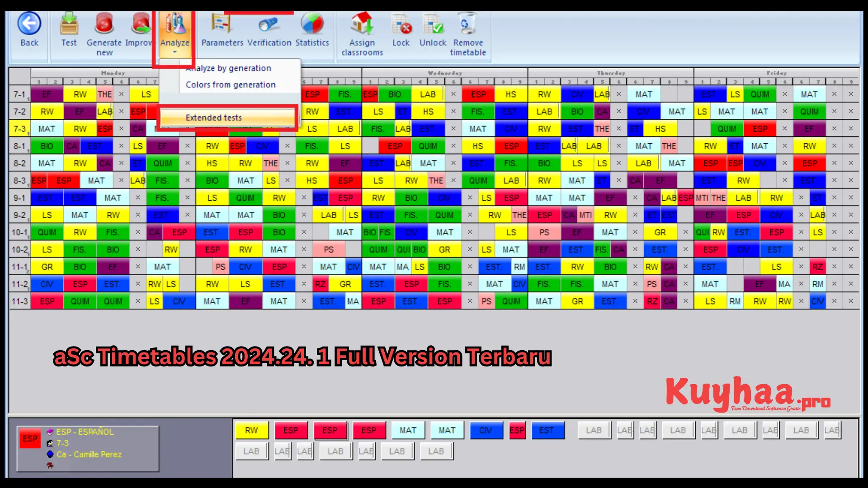The image size is (868, 488).
Task: Select class row header 10-2
Action: coord(19,249)
